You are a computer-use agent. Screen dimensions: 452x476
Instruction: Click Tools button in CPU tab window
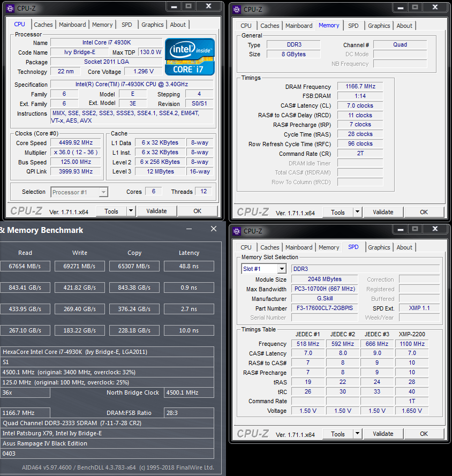[x=111, y=211]
